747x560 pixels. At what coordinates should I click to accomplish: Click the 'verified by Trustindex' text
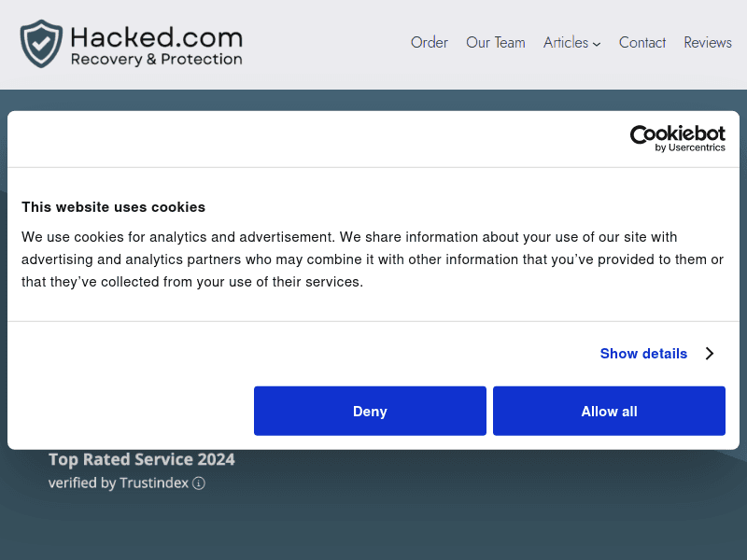pyautogui.click(x=119, y=483)
